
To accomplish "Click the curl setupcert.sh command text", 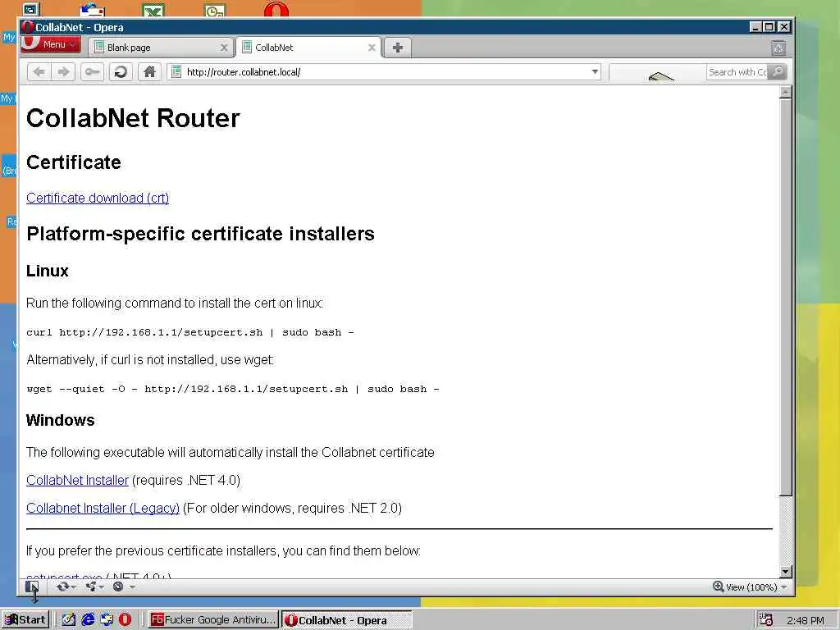I will 190,332.
